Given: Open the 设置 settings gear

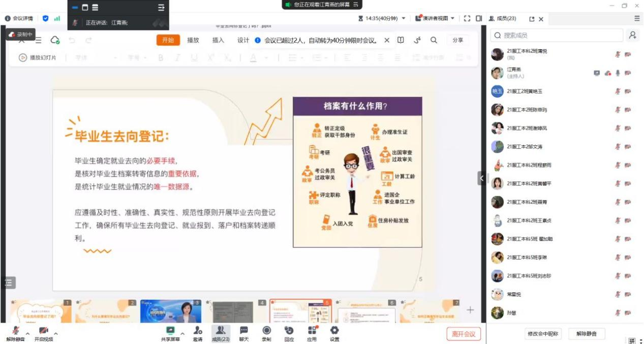Looking at the screenshot, I should [x=334, y=331].
